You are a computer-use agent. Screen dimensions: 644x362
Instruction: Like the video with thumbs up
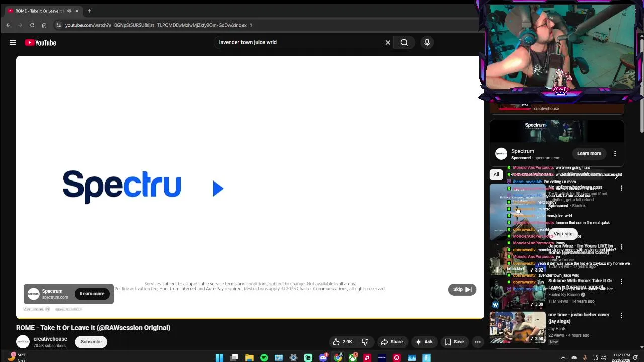pyautogui.click(x=342, y=342)
